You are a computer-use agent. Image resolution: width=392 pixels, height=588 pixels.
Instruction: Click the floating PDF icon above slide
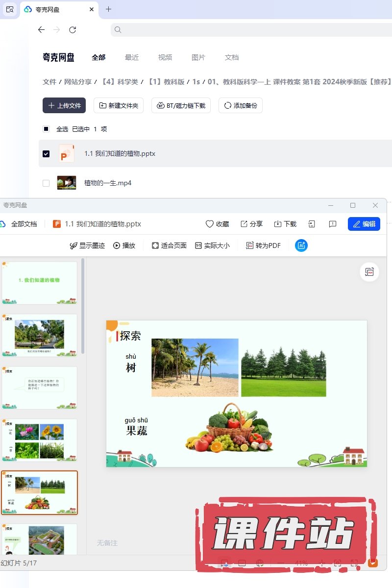pyautogui.click(x=369, y=272)
